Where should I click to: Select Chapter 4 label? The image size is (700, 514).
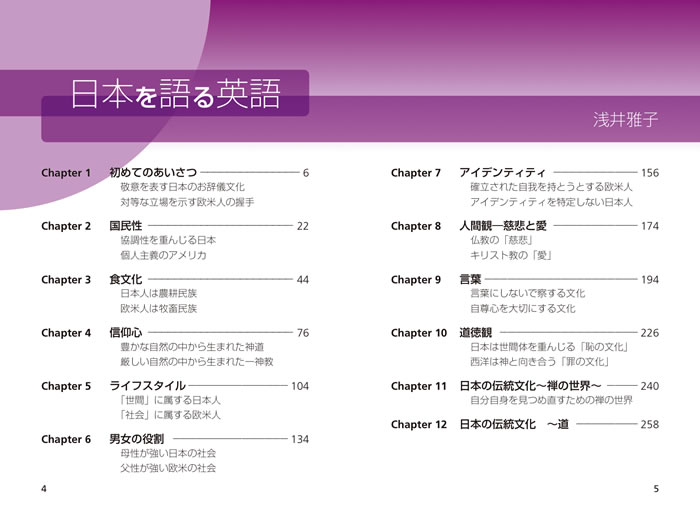point(66,333)
